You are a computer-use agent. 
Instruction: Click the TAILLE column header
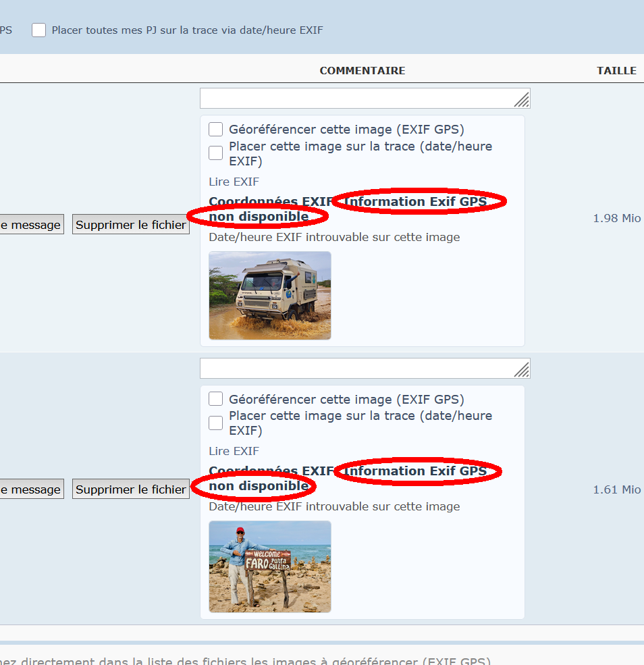click(616, 71)
